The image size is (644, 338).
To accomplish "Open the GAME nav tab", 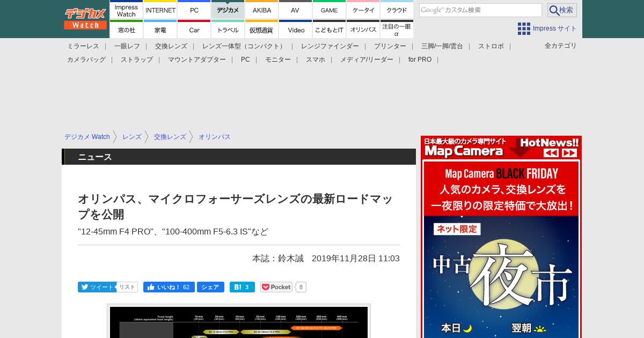I will [x=329, y=10].
